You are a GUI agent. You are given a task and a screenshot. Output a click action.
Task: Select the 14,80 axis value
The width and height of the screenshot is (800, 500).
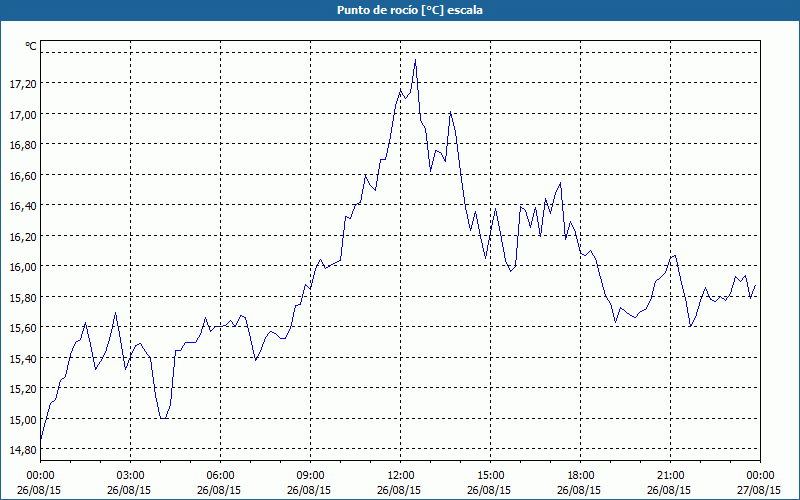tap(23, 450)
